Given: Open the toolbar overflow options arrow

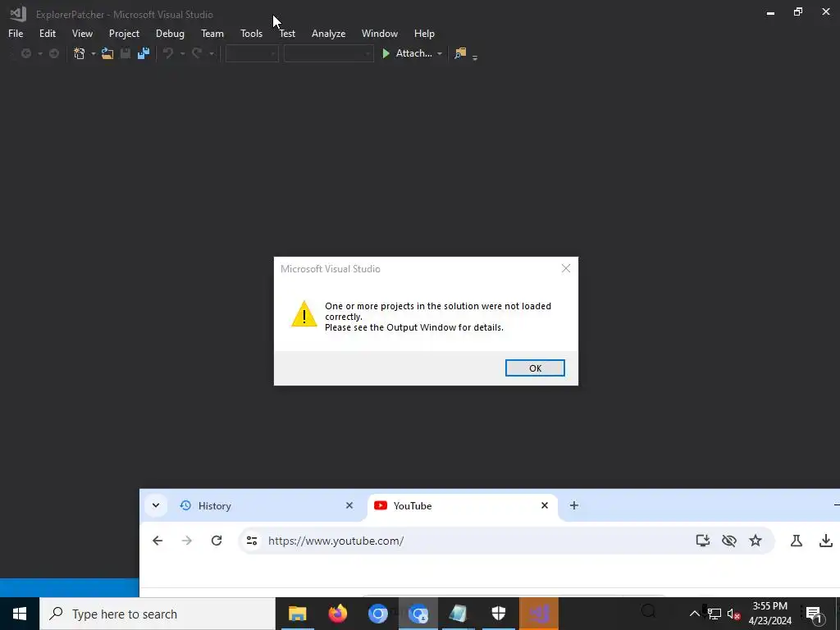Looking at the screenshot, I should tap(475, 57).
